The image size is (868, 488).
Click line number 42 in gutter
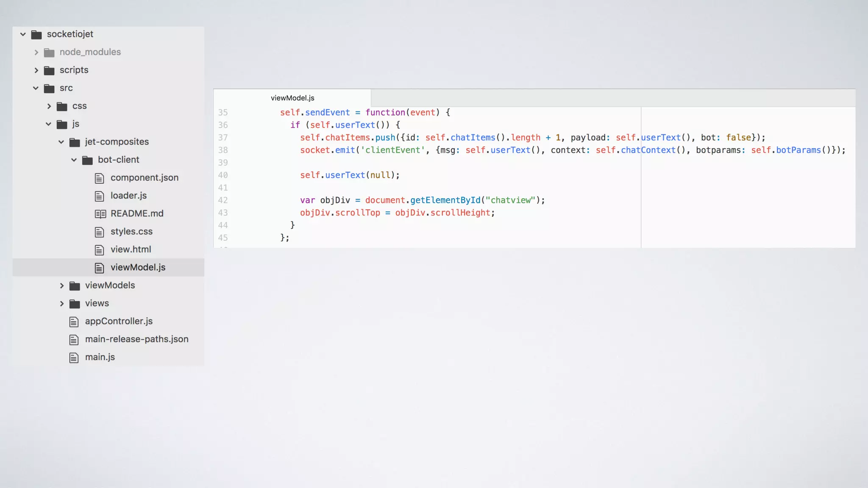pyautogui.click(x=223, y=200)
